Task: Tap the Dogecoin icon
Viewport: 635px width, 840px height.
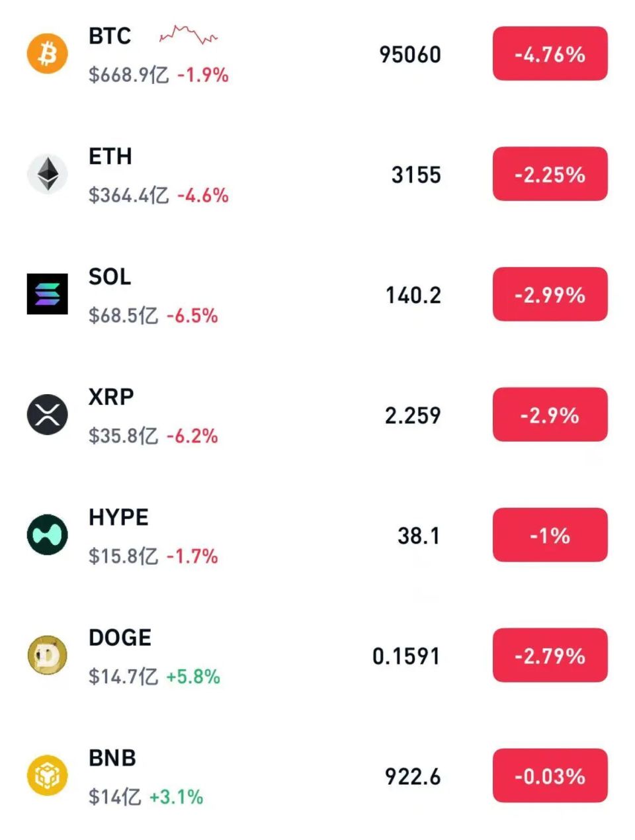Action: 47,655
